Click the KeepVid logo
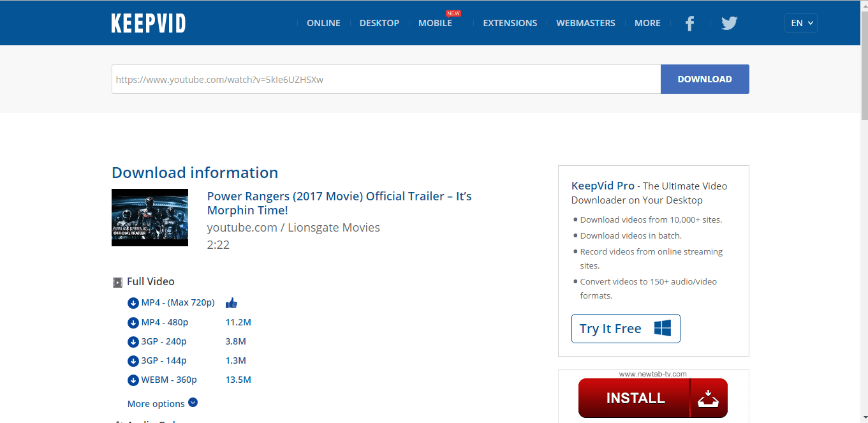The width and height of the screenshot is (868, 423). point(148,23)
